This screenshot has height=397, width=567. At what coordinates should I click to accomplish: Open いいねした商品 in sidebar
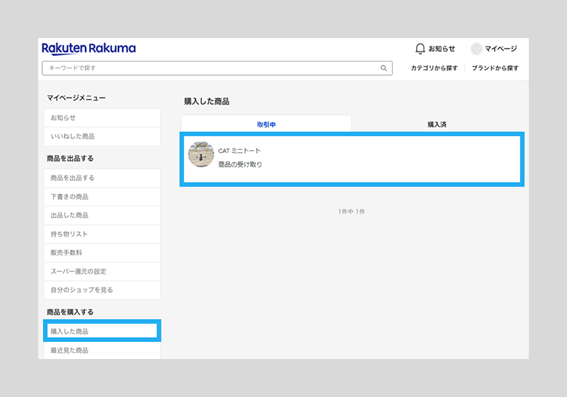click(x=102, y=136)
